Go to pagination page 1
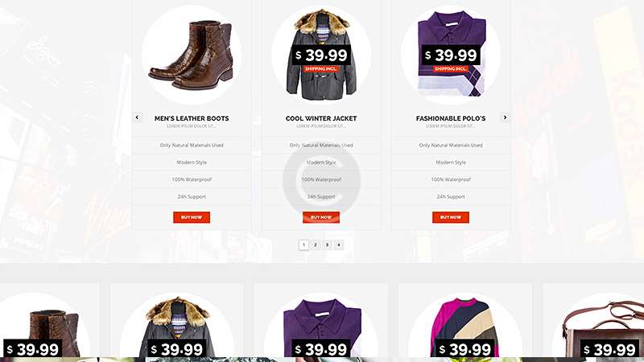The image size is (644, 362). (303, 245)
